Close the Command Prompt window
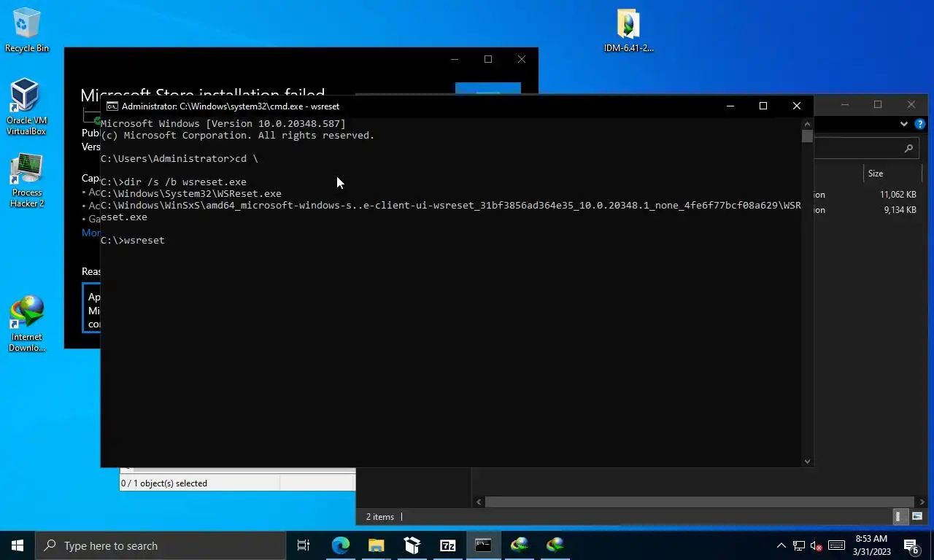The width and height of the screenshot is (934, 560). (x=797, y=106)
